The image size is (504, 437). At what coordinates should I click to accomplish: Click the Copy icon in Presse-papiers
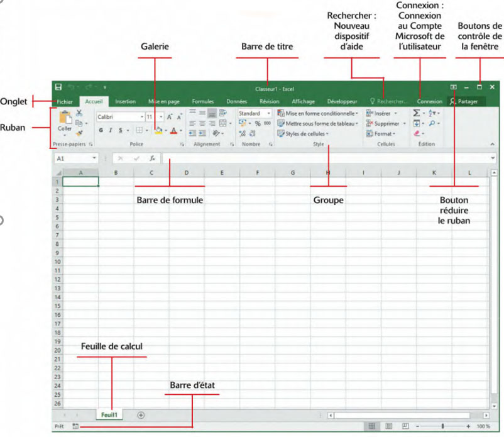79,123
